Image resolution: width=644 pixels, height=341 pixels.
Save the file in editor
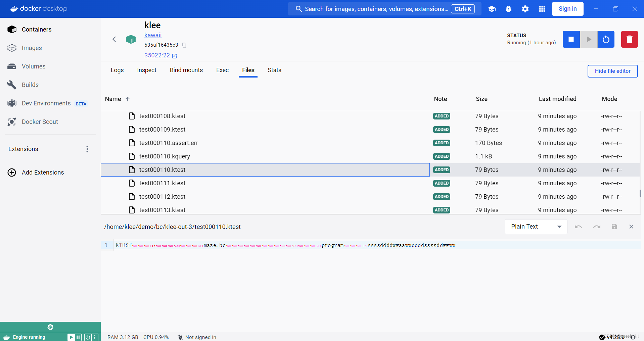(614, 227)
